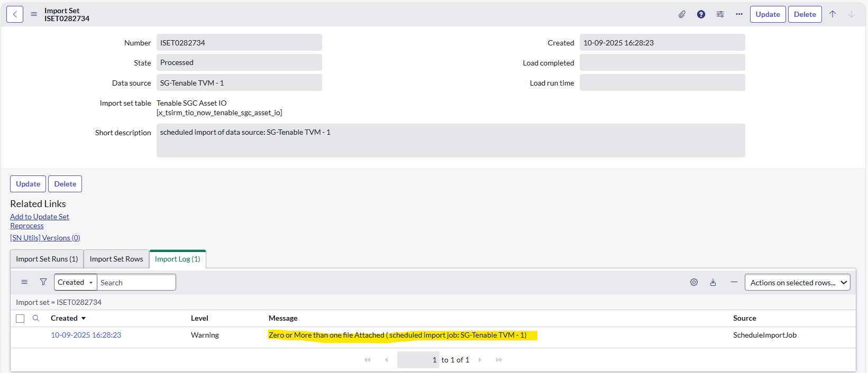Collapse the list with the minus icon
This screenshot has height=373, width=868.
(x=734, y=282)
